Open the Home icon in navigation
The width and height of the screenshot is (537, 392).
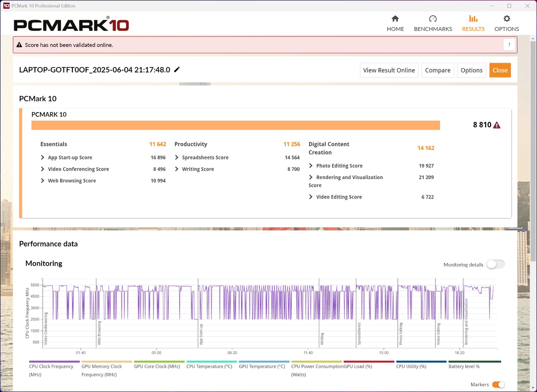[395, 18]
